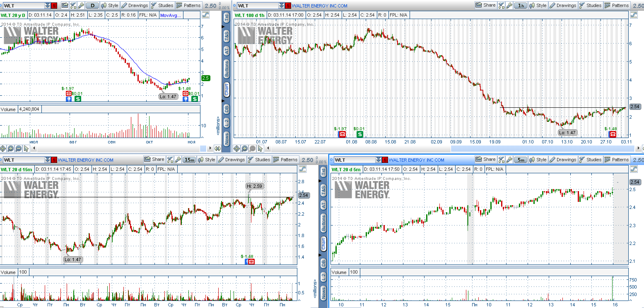The width and height of the screenshot is (644, 308).
Task: Open the Style menu on the 1h chart
Action: tap(538, 5)
